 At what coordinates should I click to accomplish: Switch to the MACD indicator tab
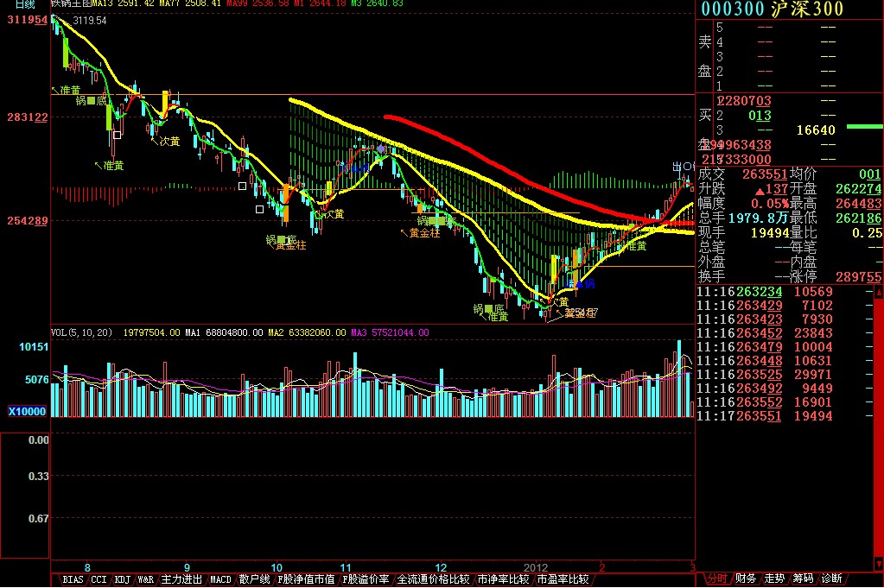coord(220,579)
